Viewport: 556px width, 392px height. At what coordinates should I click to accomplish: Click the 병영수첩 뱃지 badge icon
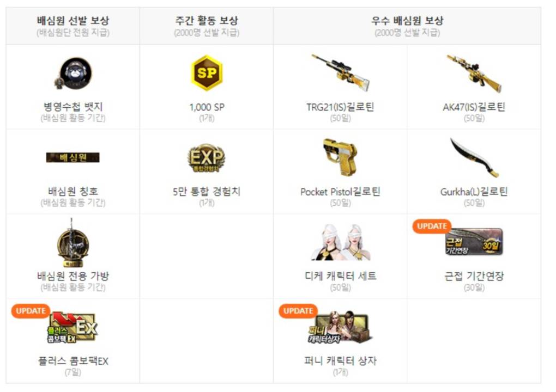point(73,73)
